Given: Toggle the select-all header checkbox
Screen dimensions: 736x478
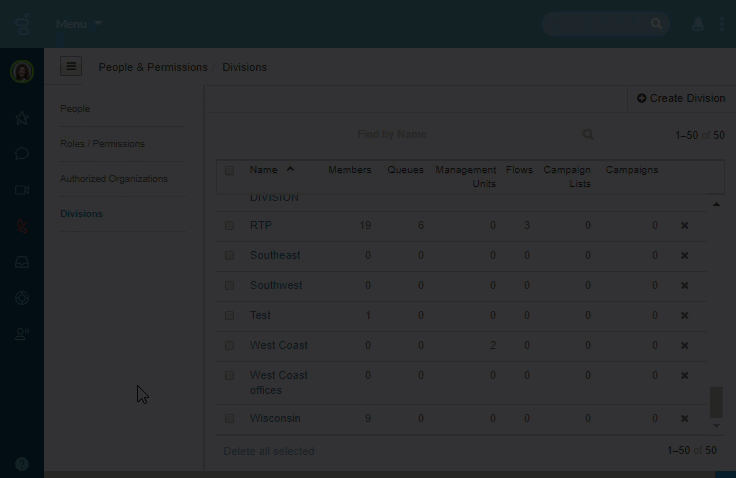Looking at the screenshot, I should tap(229, 170).
